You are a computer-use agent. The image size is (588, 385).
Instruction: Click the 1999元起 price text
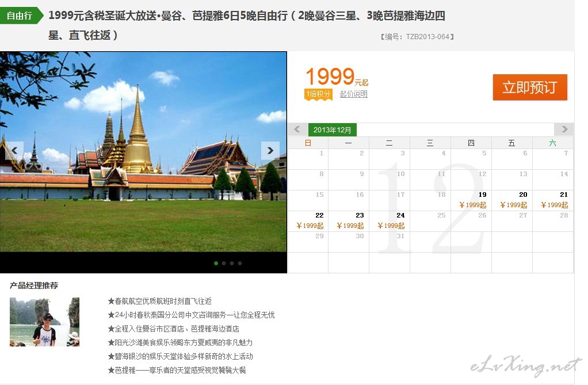tap(337, 77)
